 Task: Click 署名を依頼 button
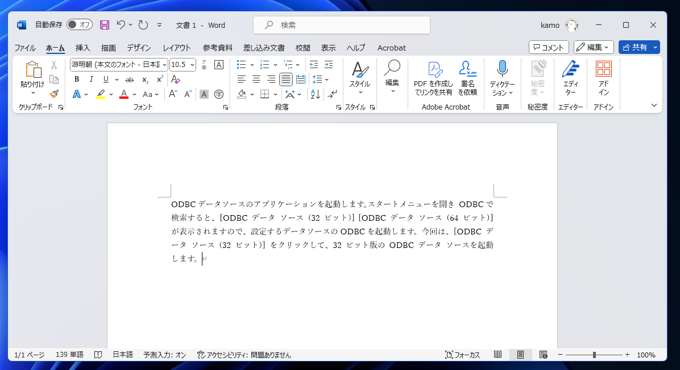coord(467,79)
